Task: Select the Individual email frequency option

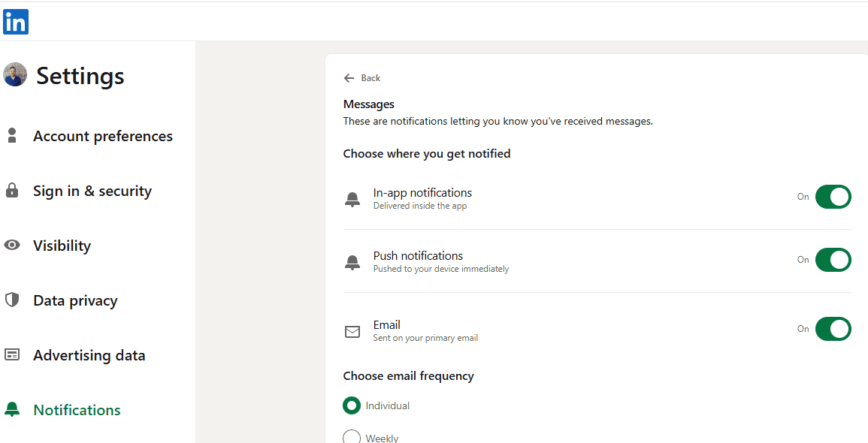Action: point(352,405)
